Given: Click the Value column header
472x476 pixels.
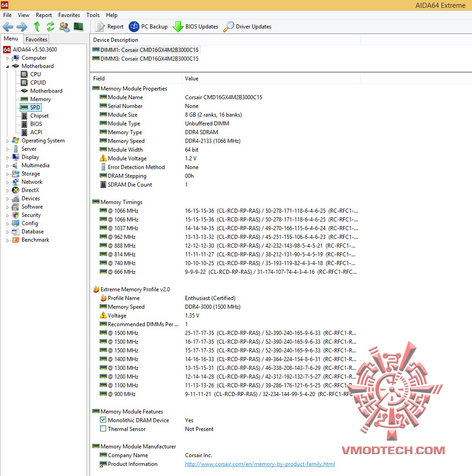Looking at the screenshot, I should pyautogui.click(x=271, y=79).
